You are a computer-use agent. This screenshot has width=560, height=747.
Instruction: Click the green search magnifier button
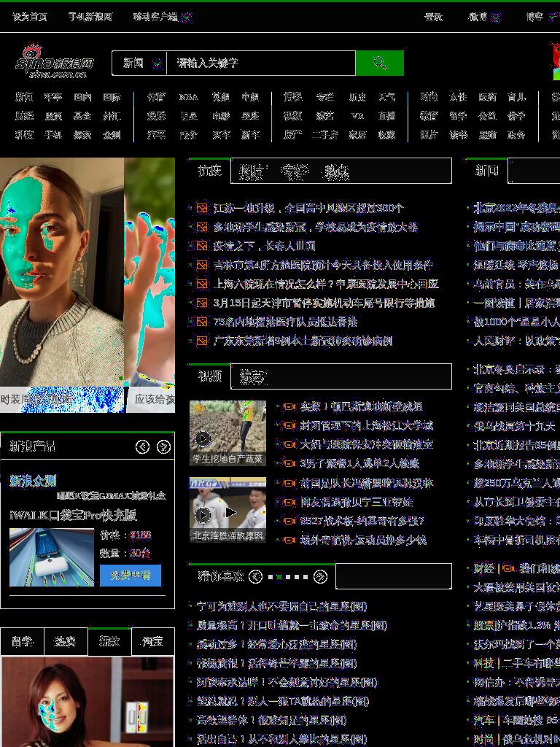379,63
